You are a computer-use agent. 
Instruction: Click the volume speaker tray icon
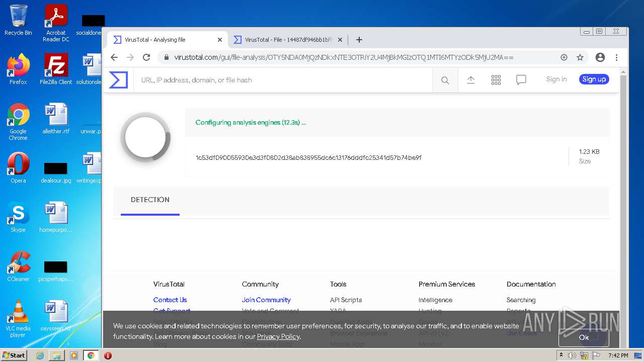[x=572, y=355]
